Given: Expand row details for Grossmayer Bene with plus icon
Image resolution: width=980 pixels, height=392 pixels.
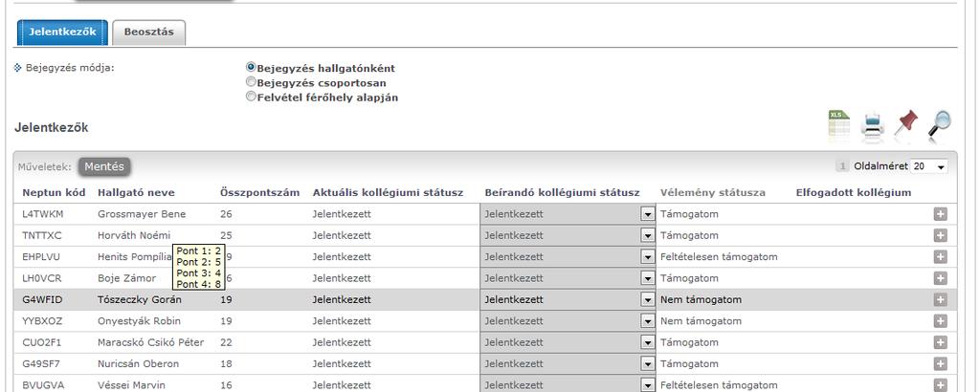Looking at the screenshot, I should [x=940, y=214].
